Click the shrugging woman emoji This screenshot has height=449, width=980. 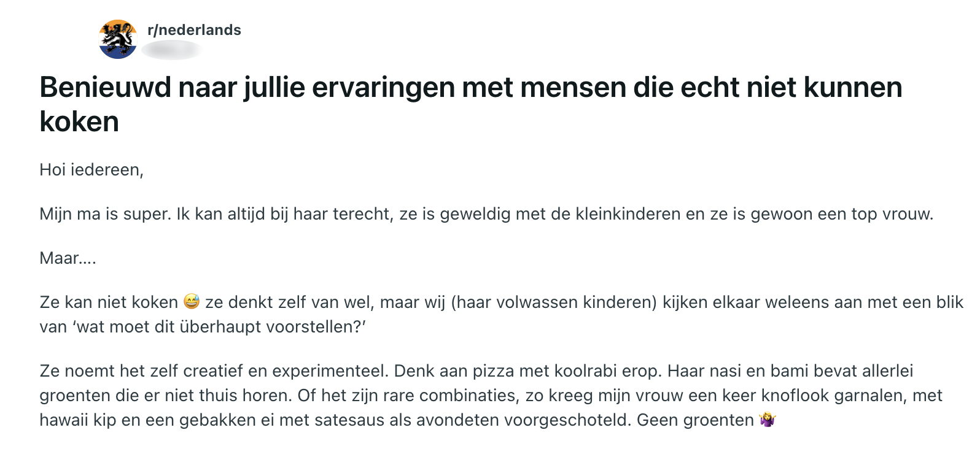click(768, 420)
